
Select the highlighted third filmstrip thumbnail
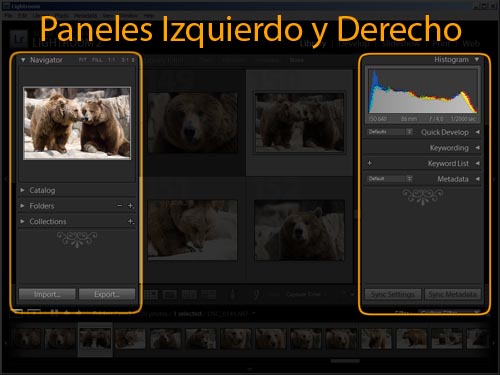(x=95, y=338)
